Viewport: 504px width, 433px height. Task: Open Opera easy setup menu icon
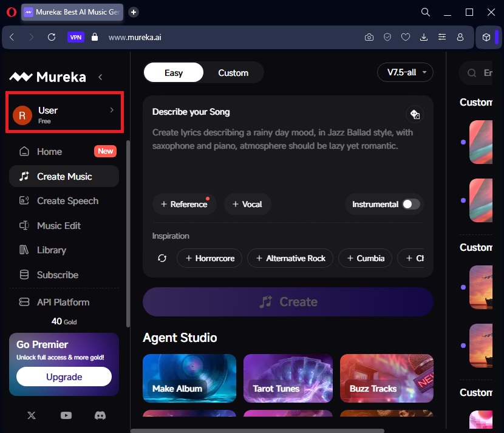[441, 37]
